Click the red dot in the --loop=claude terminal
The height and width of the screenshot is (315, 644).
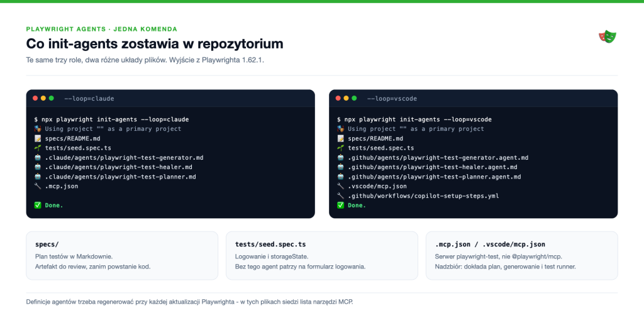35,98
